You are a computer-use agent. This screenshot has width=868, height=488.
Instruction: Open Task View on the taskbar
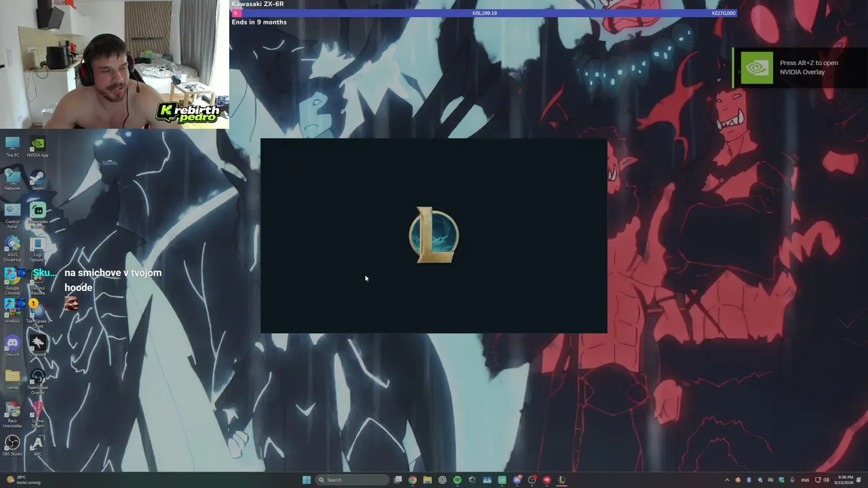tap(398, 480)
